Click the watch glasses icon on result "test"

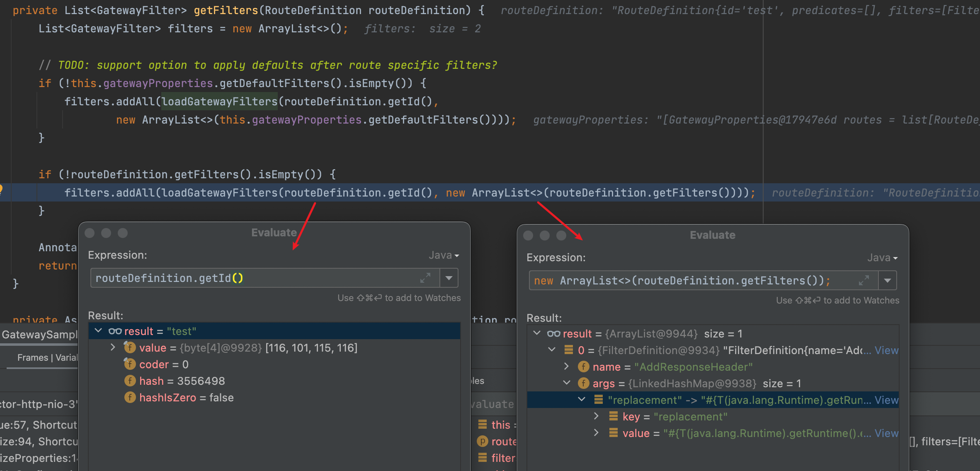(115, 331)
